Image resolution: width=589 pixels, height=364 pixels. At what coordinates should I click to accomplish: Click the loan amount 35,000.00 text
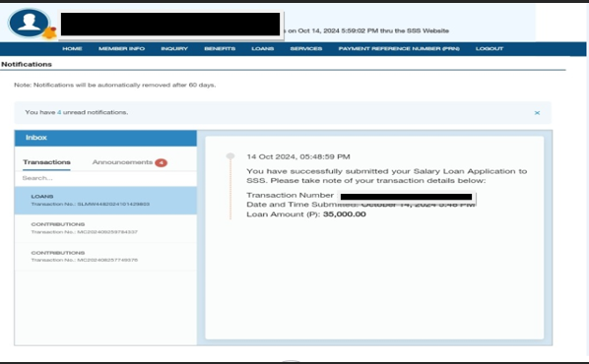[345, 214]
